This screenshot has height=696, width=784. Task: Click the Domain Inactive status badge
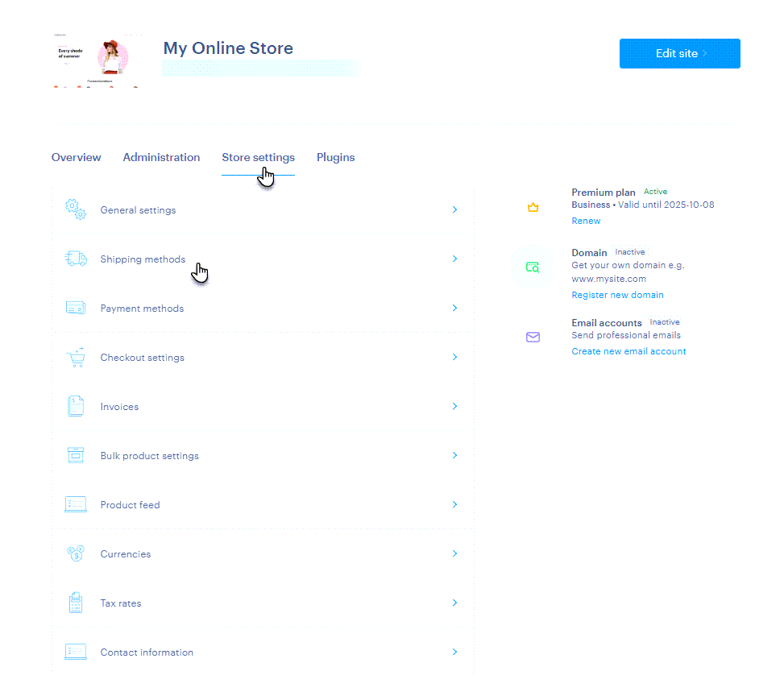[629, 252]
